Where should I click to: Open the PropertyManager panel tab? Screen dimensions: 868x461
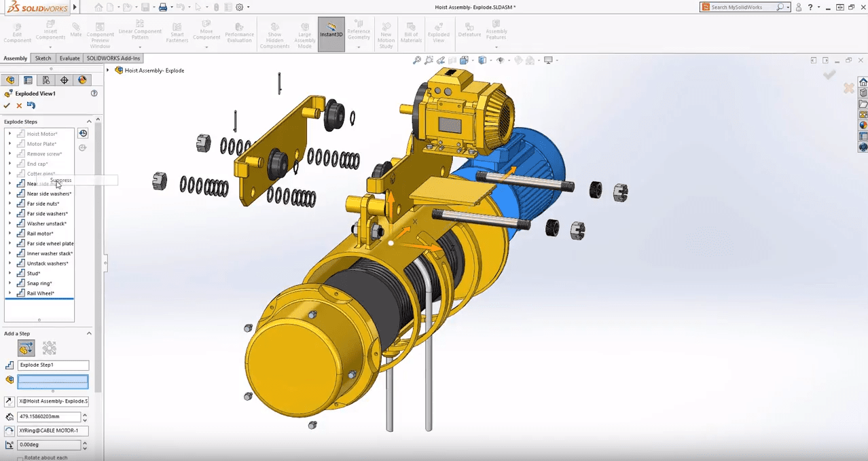tap(28, 80)
